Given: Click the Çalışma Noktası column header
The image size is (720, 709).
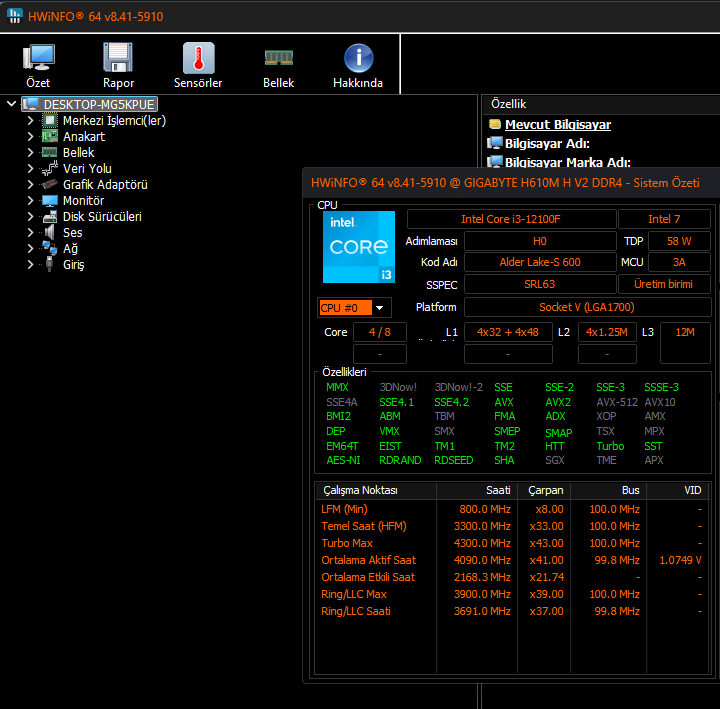Looking at the screenshot, I should point(376,490).
